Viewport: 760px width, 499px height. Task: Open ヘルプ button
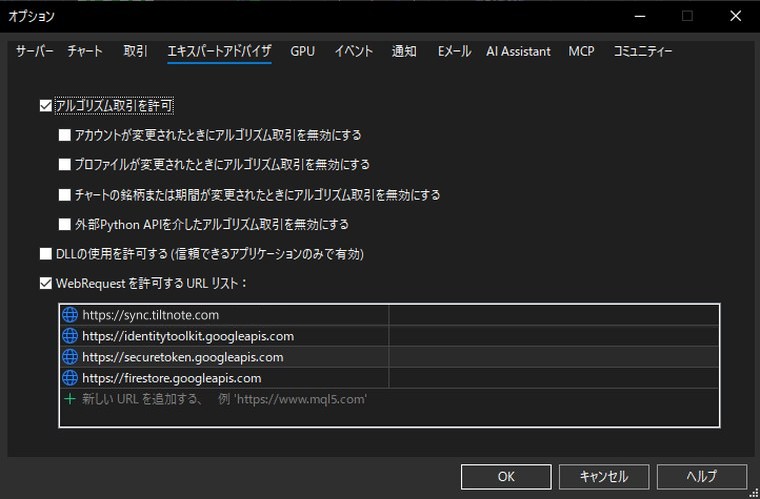click(x=702, y=477)
